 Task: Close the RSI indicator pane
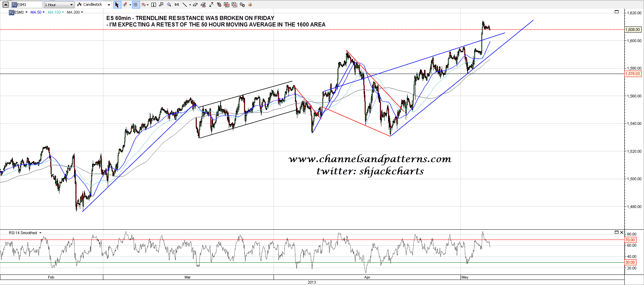pyautogui.click(x=622, y=232)
